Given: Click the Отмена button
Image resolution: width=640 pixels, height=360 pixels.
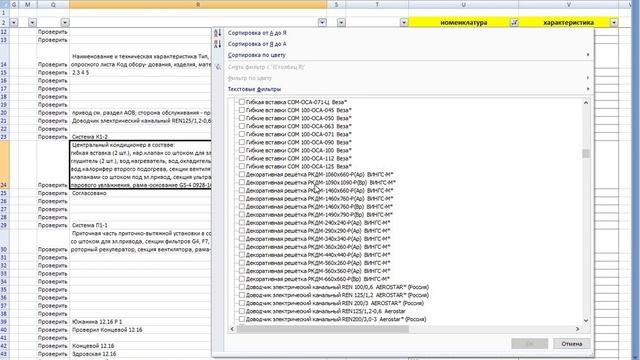Looking at the screenshot, I should pyautogui.click(x=571, y=344).
